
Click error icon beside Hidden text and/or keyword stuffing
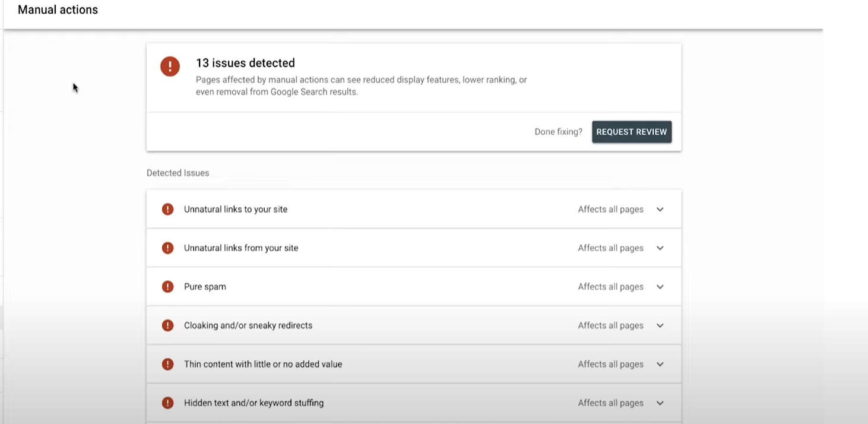point(168,403)
